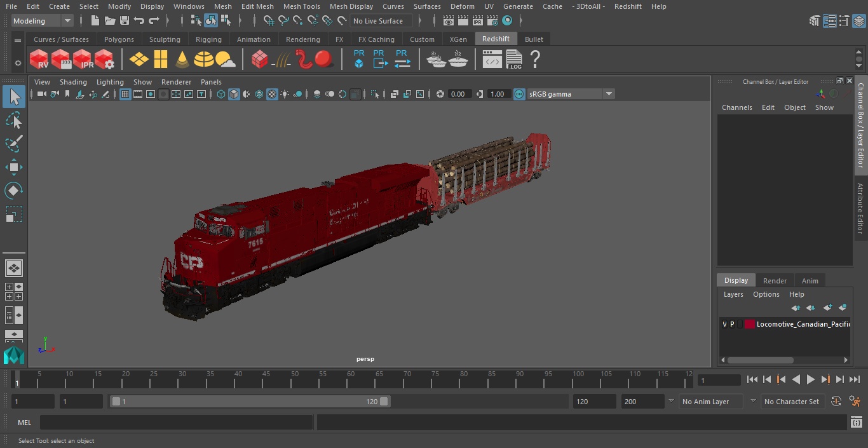The height and width of the screenshot is (448, 868).
Task: Toggle wireframe display in panel toolbar
Action: (x=220, y=94)
